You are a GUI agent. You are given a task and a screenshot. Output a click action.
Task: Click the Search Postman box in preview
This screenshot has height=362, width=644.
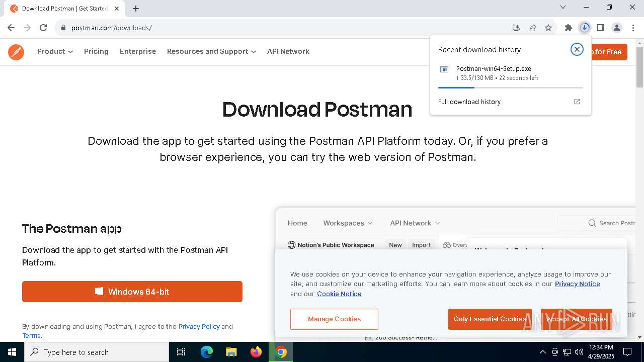click(x=596, y=223)
